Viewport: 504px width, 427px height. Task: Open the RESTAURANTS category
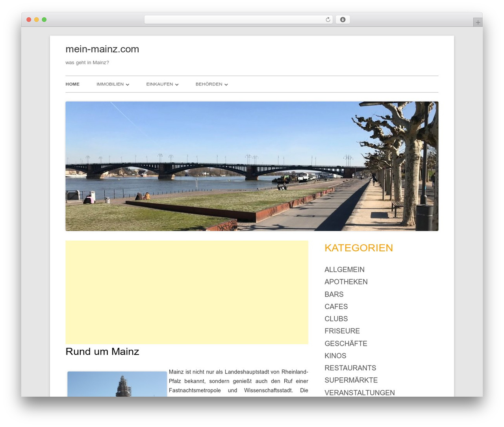(x=350, y=368)
